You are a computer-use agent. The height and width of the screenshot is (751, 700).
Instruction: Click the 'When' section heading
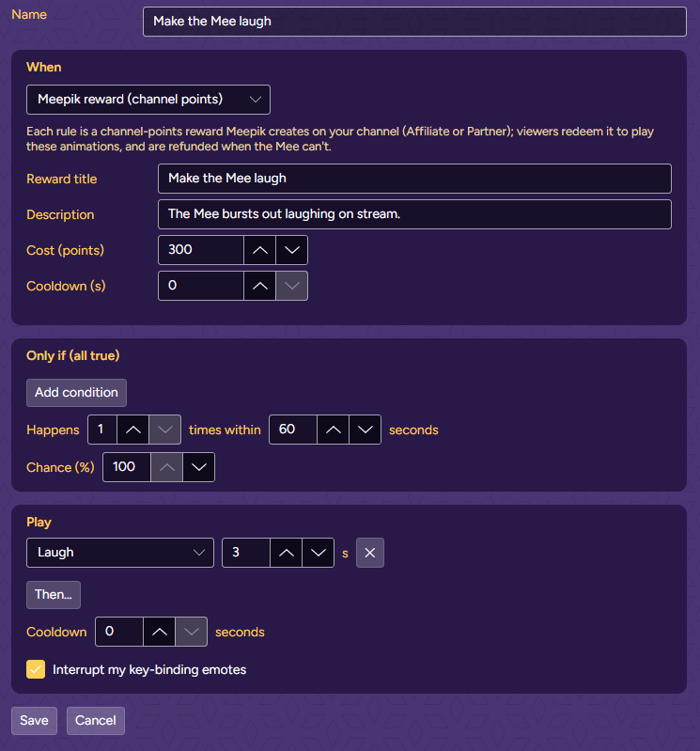tap(43, 67)
